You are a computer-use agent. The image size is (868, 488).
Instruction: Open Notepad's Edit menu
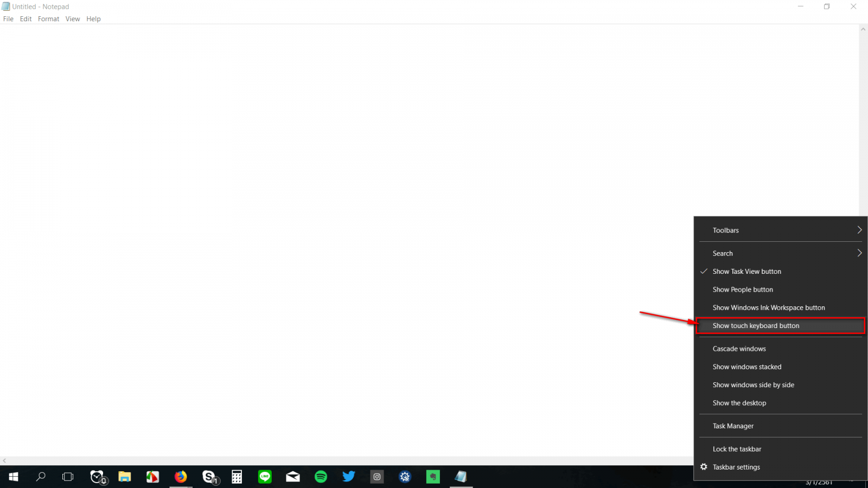(25, 18)
